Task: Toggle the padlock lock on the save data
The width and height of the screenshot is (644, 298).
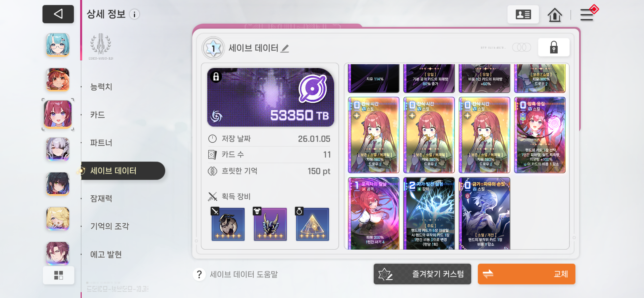Action: [554, 47]
